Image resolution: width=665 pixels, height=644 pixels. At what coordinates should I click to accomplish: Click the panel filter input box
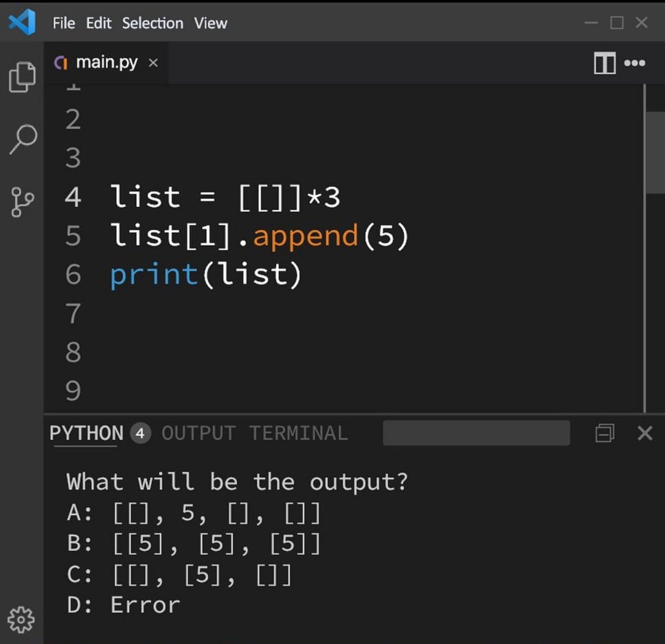coord(476,433)
